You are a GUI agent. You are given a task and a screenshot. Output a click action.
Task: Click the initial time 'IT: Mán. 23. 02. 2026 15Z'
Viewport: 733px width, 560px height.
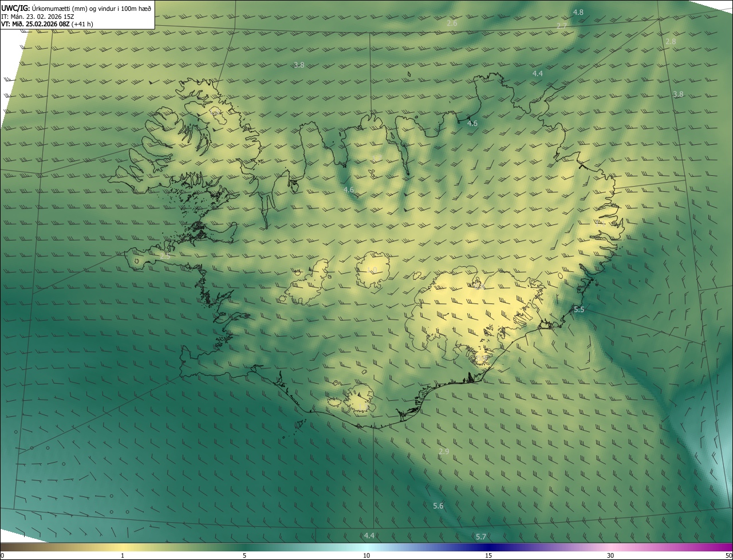(x=39, y=17)
